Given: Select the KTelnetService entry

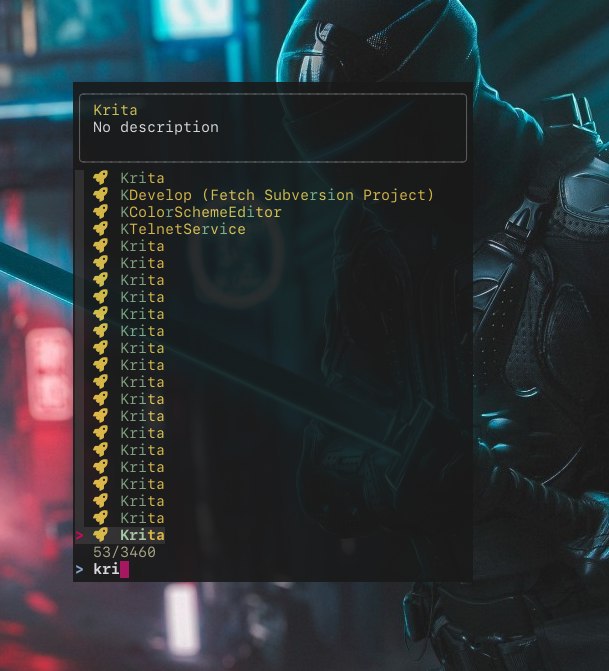Looking at the screenshot, I should click(x=183, y=229).
